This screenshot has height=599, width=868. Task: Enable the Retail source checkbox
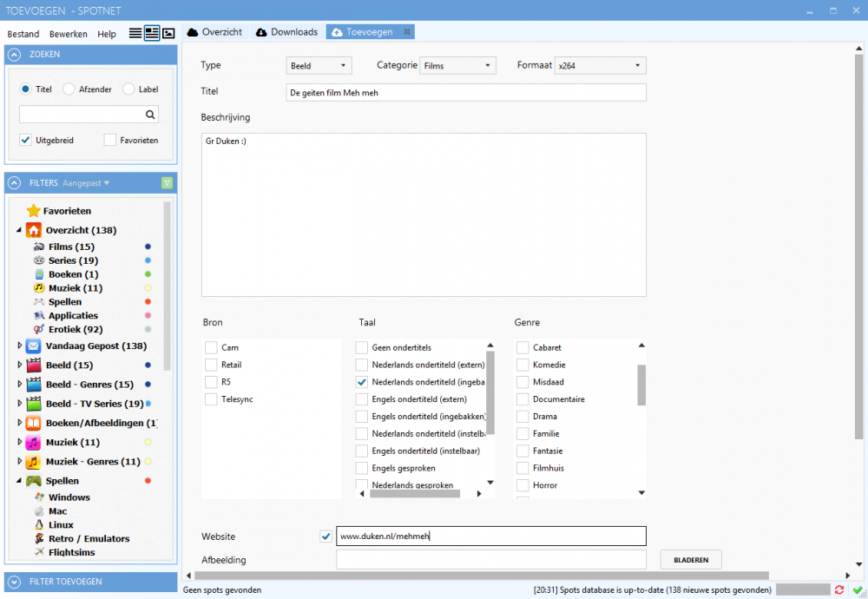(x=211, y=365)
